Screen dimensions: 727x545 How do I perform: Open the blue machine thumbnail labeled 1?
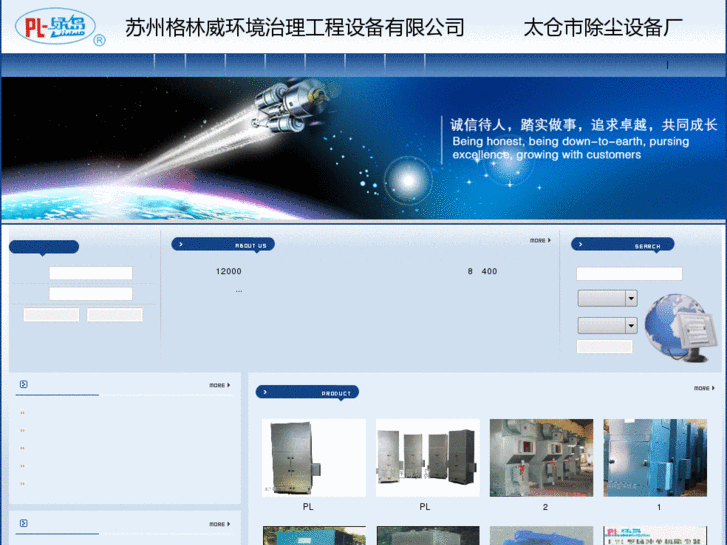[655, 458]
